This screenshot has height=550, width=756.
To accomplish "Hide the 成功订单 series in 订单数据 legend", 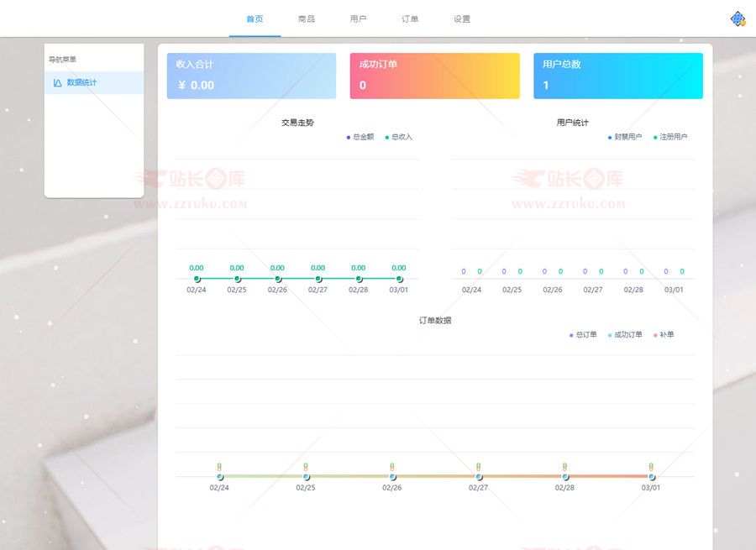I will 624,335.
